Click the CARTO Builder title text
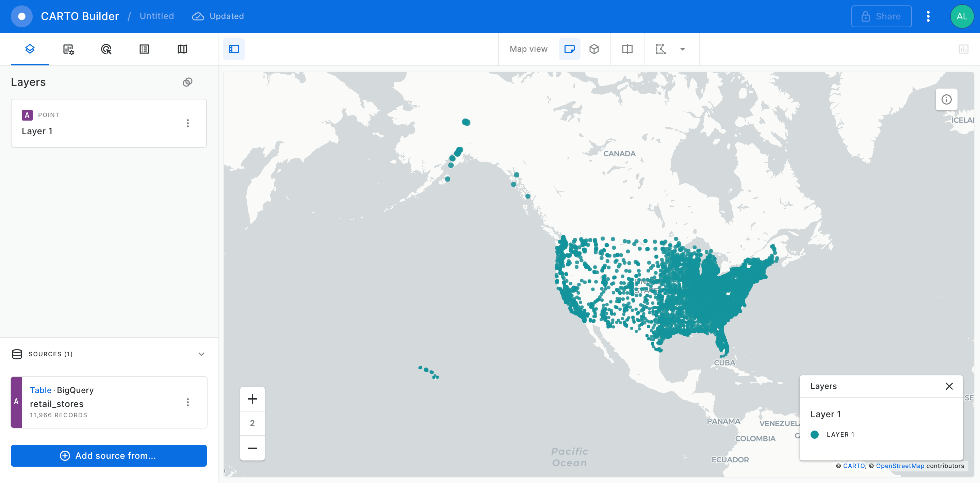Image resolution: width=980 pixels, height=483 pixels. [80, 16]
